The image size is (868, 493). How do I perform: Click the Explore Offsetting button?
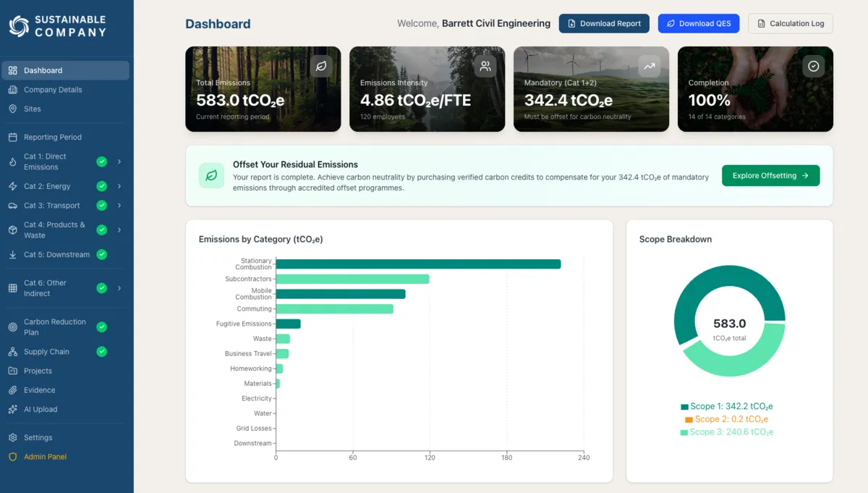click(770, 175)
